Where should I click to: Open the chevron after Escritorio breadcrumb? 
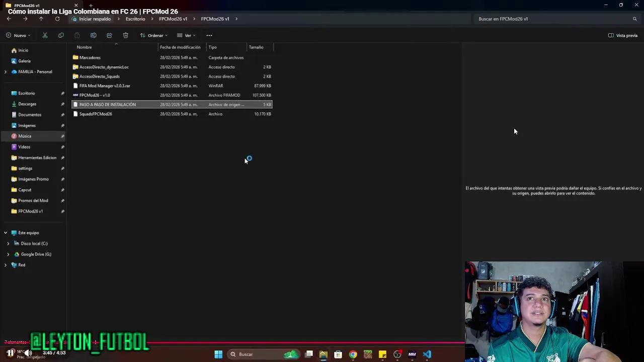[152, 19]
